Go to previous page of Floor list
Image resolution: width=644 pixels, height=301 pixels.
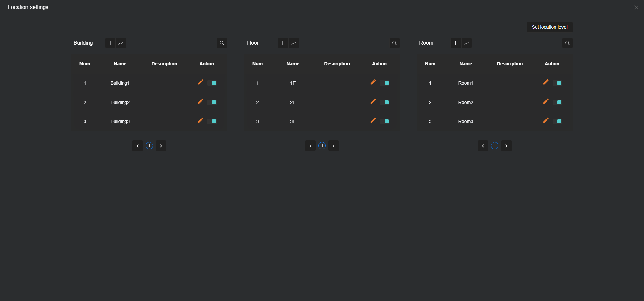(x=310, y=146)
